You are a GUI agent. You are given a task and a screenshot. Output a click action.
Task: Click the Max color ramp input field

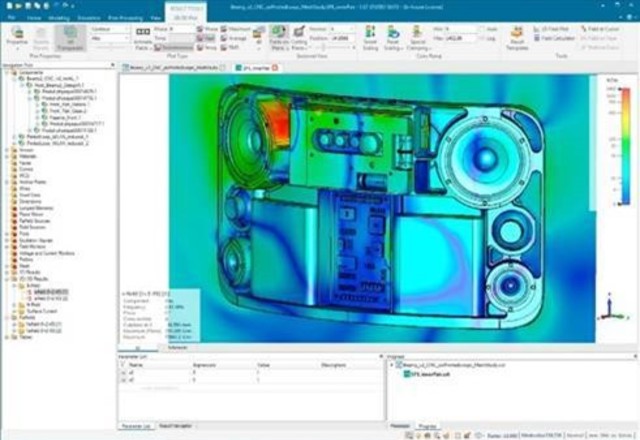[x=460, y=38]
